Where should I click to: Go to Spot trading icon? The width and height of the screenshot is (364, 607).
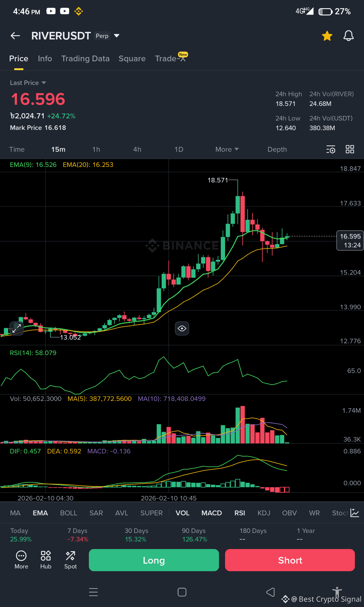[70, 560]
